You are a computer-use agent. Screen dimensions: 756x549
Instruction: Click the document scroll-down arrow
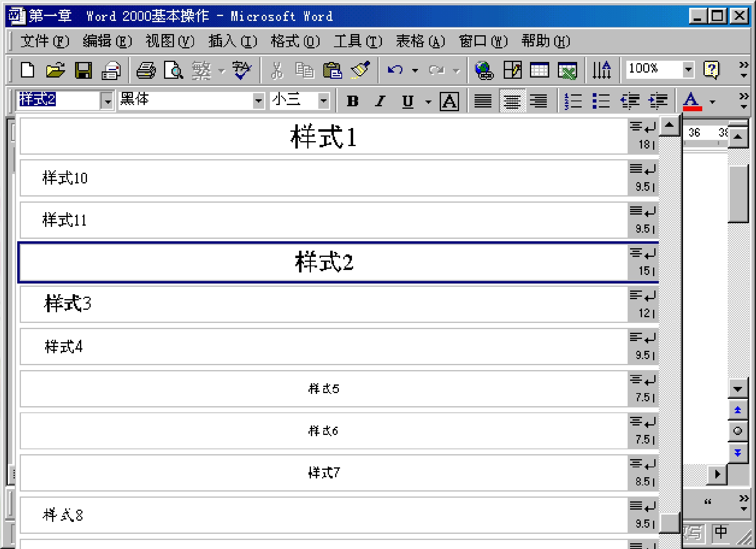coord(738,389)
